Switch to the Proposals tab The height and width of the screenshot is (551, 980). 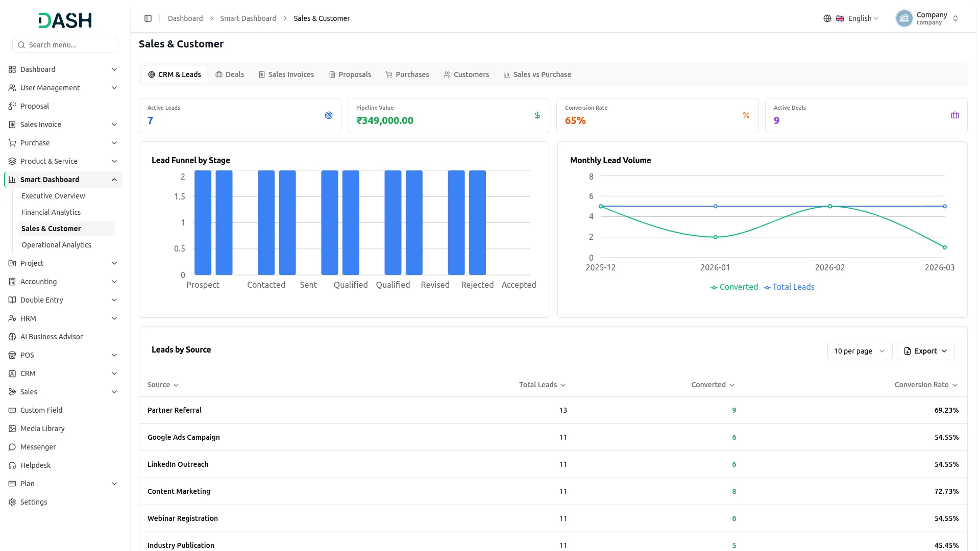tap(350, 74)
